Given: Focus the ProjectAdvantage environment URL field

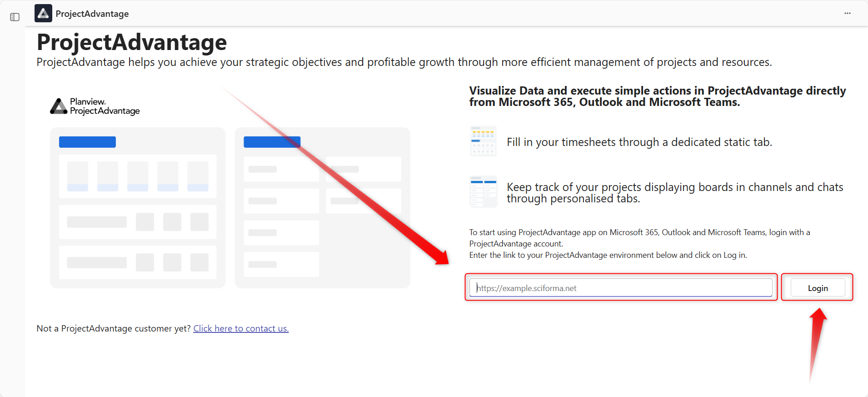Looking at the screenshot, I should 621,288.
